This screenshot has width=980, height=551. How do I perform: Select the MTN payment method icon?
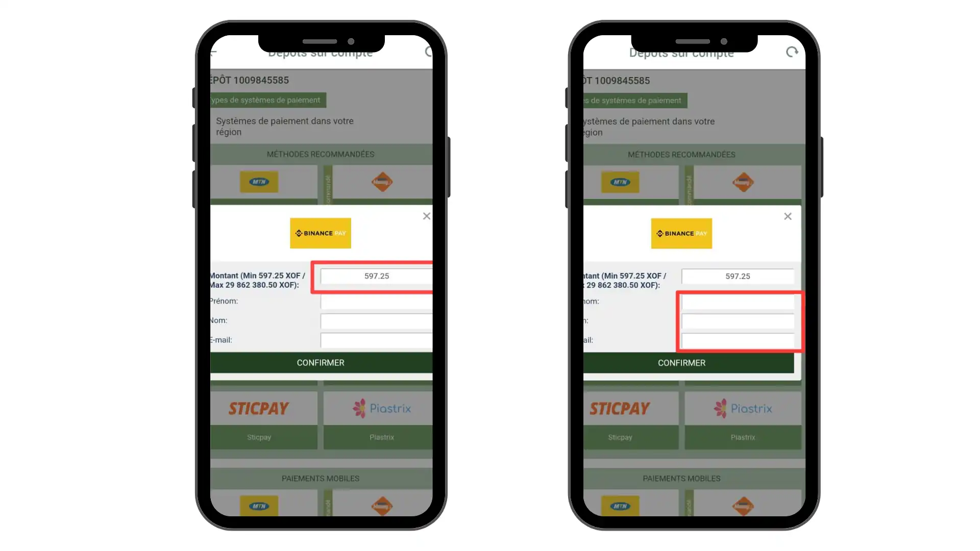[x=258, y=182]
